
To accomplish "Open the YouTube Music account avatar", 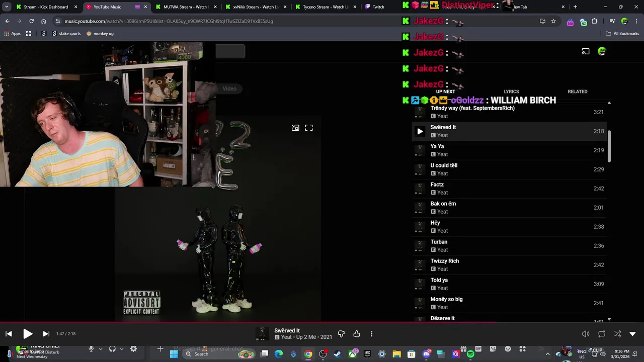I will 602,51.
